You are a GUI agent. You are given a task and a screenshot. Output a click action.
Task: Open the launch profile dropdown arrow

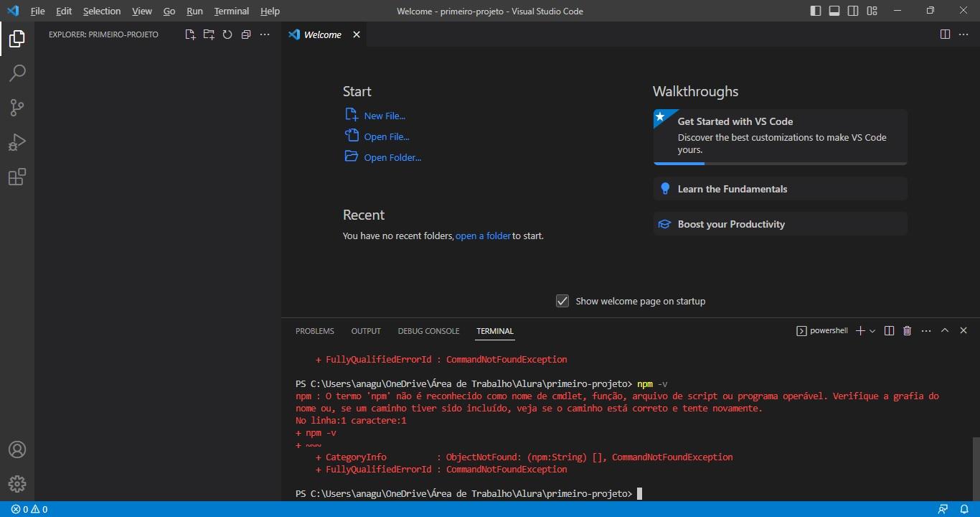click(872, 331)
